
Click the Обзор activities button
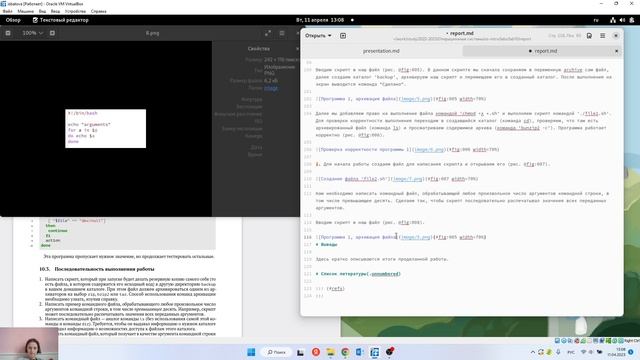tap(13, 20)
